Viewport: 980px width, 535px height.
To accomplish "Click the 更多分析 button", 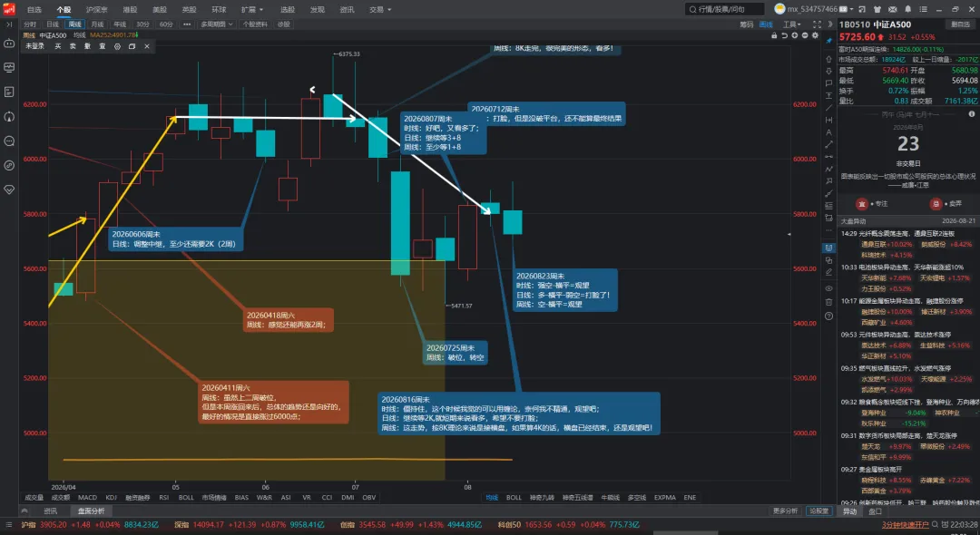I will [785, 511].
